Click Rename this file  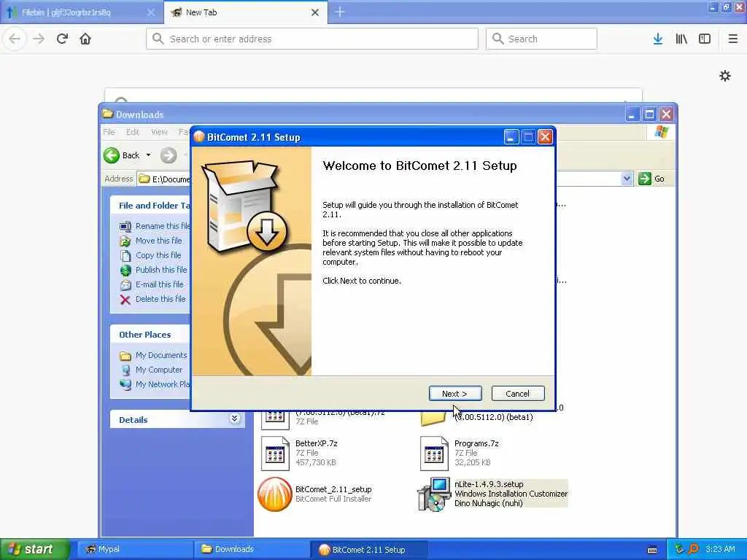[163, 226]
